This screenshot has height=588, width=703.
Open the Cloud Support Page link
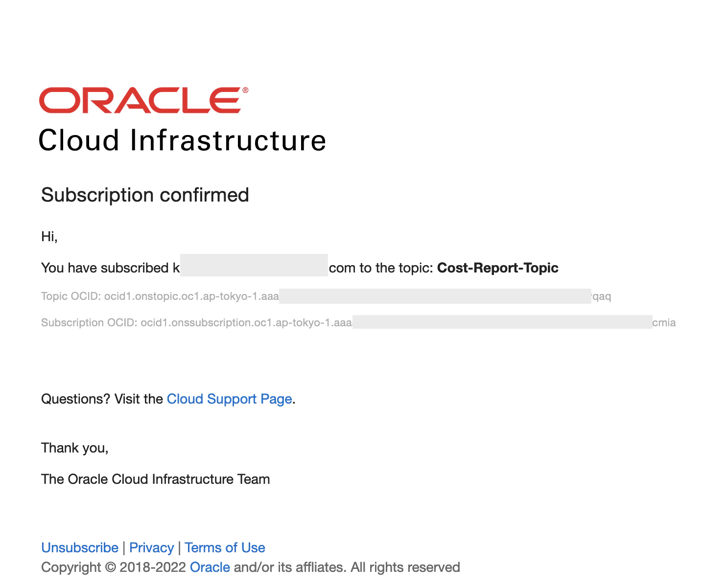pos(229,399)
